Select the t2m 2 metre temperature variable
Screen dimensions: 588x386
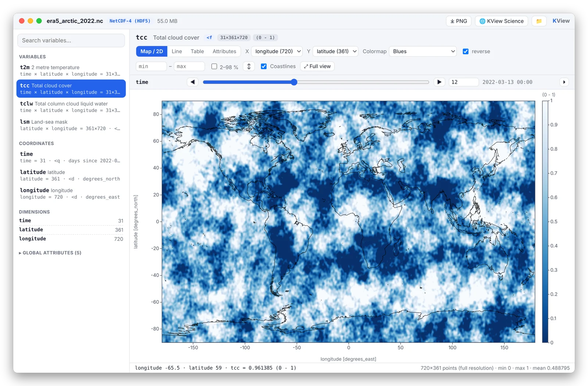(71, 71)
